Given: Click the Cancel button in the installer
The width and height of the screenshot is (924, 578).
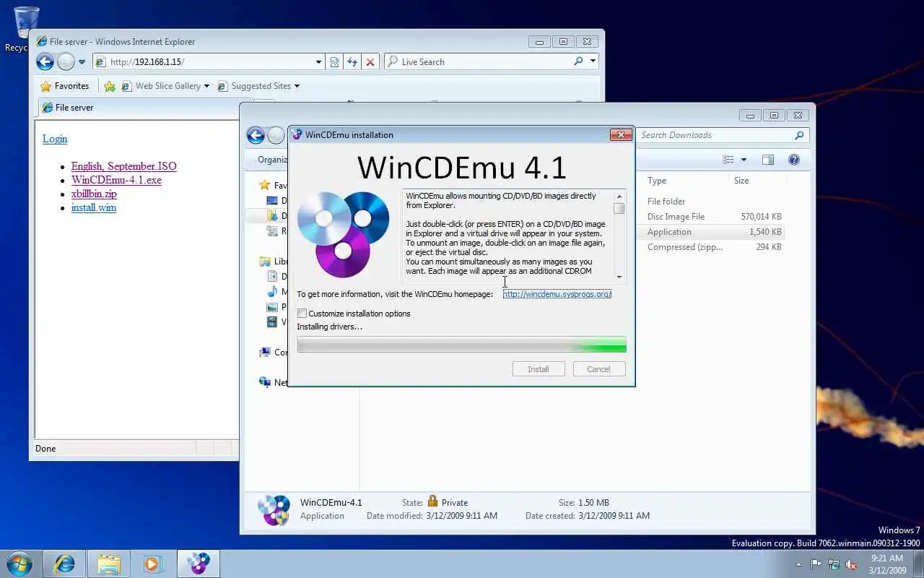Looking at the screenshot, I should pos(598,368).
